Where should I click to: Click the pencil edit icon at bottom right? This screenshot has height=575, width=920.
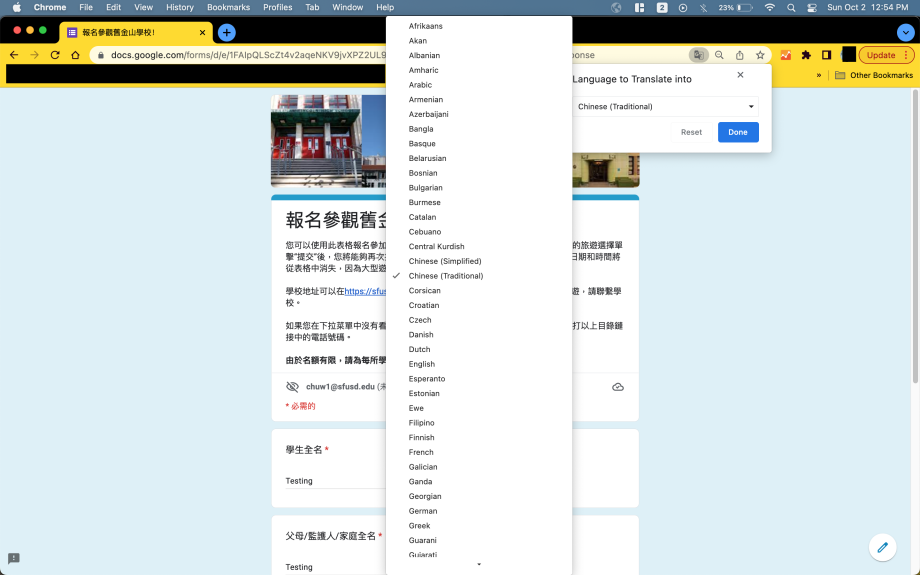coord(881,547)
